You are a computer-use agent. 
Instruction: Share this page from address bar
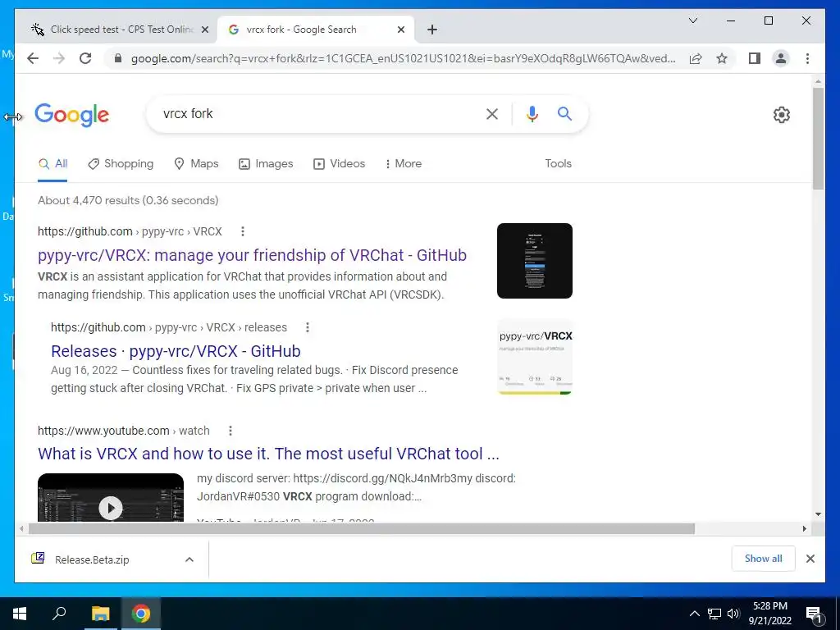click(696, 58)
